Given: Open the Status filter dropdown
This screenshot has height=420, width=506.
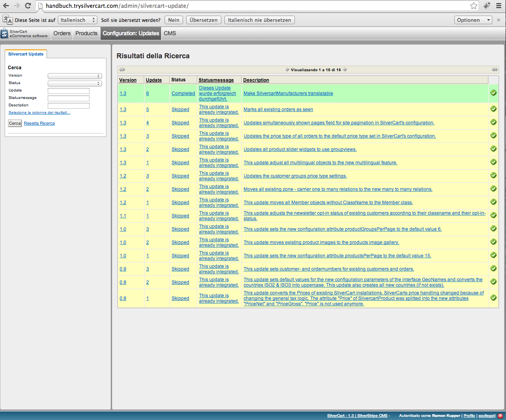Looking at the screenshot, I should (75, 83).
